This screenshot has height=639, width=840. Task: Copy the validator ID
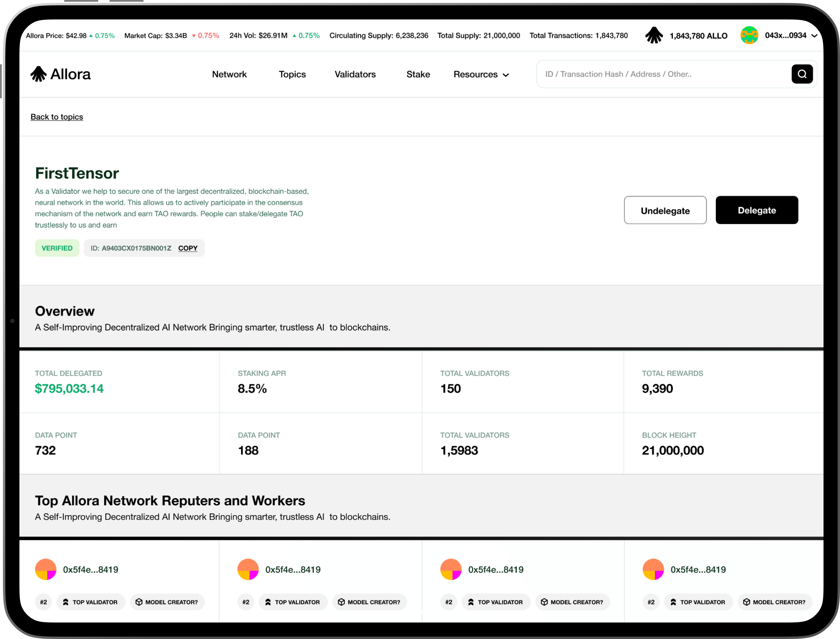point(188,248)
